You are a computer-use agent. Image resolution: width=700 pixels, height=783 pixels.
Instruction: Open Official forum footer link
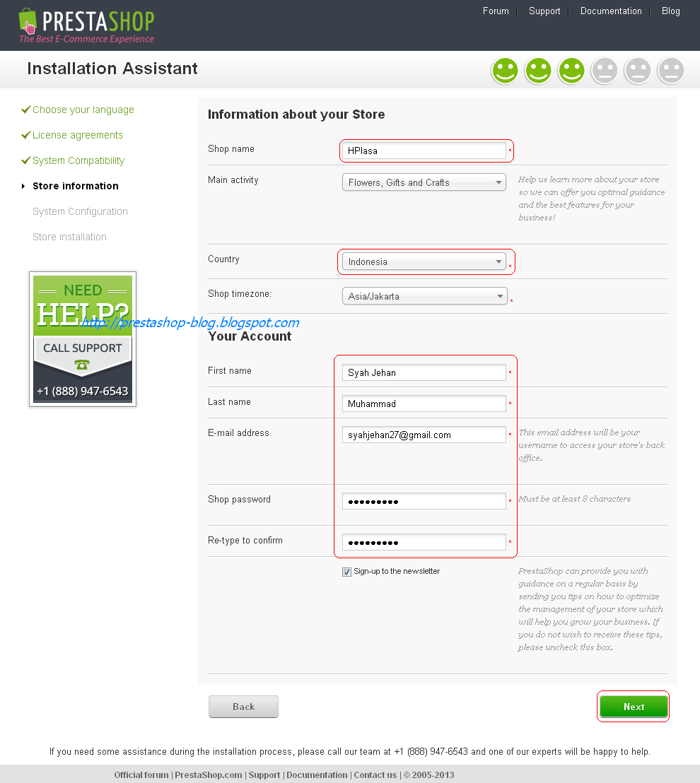click(141, 775)
